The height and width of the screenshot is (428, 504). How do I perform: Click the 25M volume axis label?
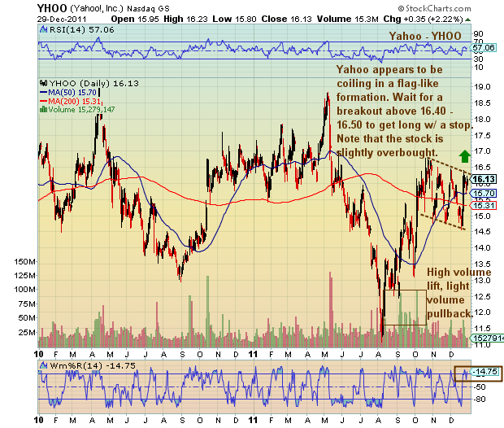coord(27,333)
